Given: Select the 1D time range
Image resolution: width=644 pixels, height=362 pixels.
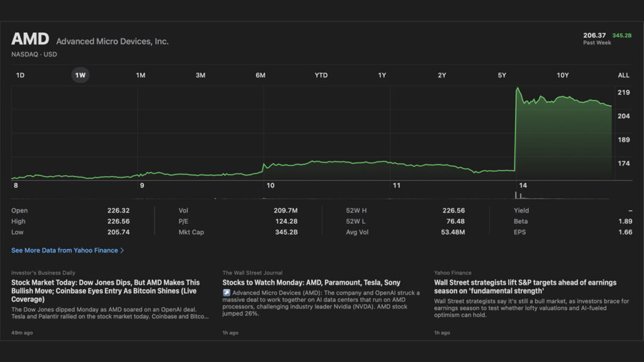Looking at the screenshot, I should coord(20,75).
